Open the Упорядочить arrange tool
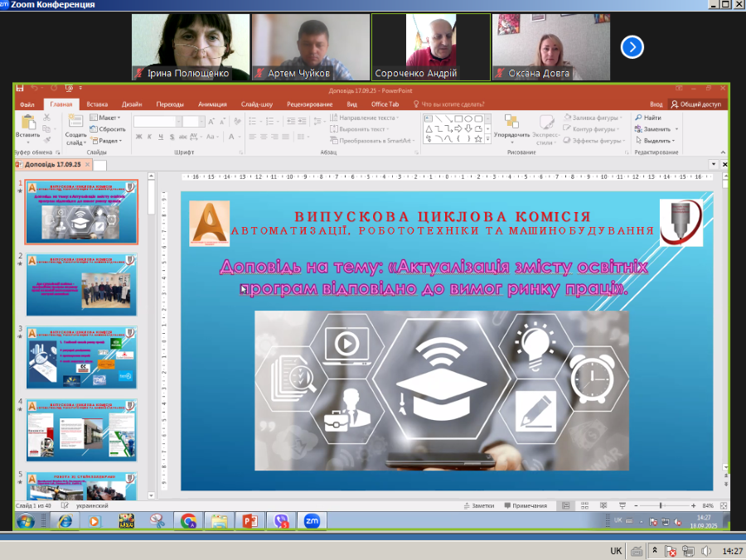 (x=511, y=123)
